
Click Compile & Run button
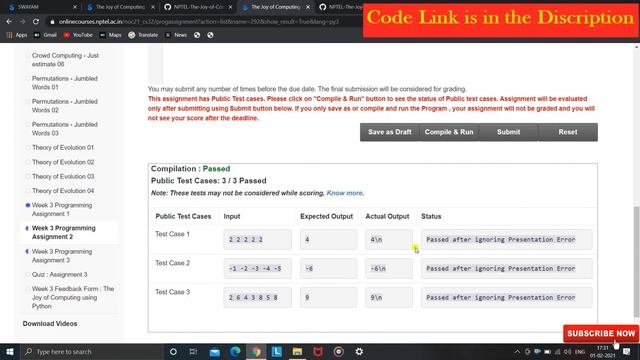[449, 132]
